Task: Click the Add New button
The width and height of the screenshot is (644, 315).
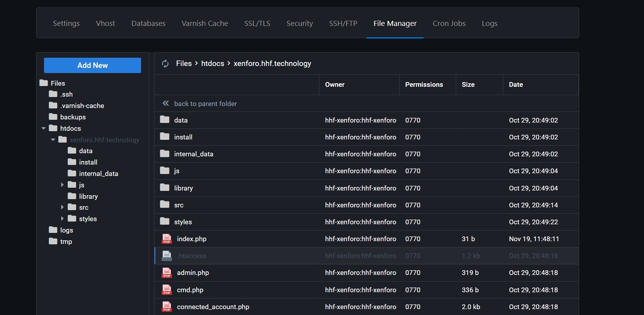Action: (92, 65)
